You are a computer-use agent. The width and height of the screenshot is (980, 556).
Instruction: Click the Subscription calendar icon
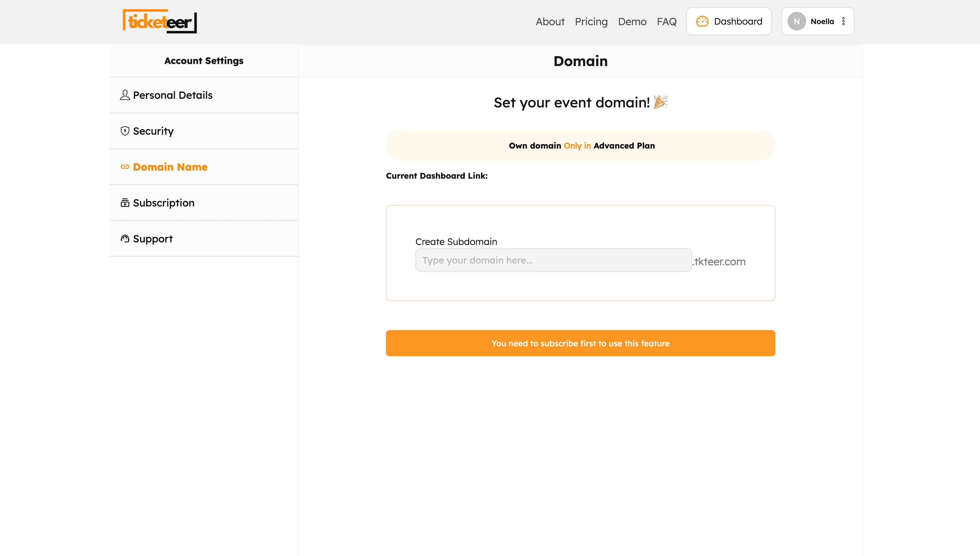125,202
